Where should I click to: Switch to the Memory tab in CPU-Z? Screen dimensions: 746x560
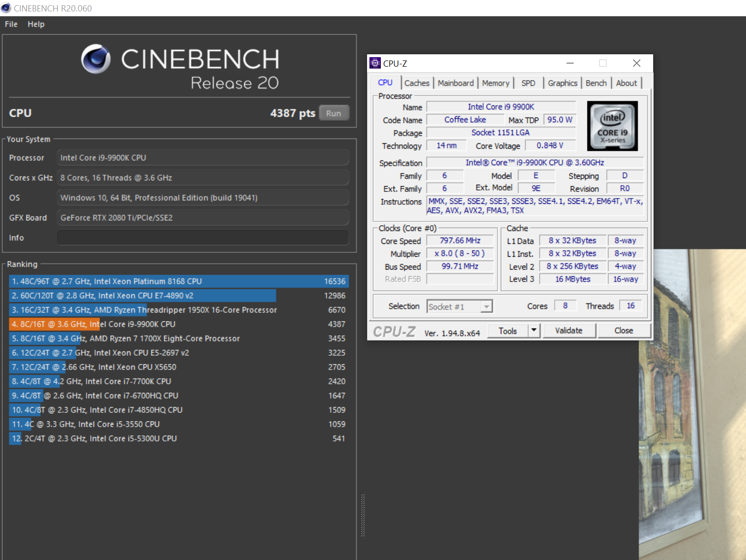496,83
